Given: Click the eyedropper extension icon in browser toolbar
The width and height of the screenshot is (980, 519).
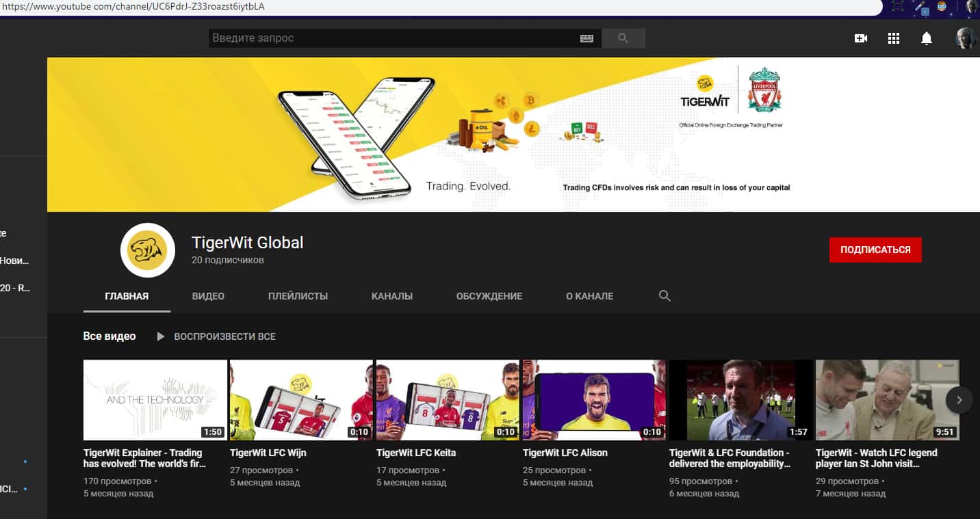Looking at the screenshot, I should pos(921,7).
